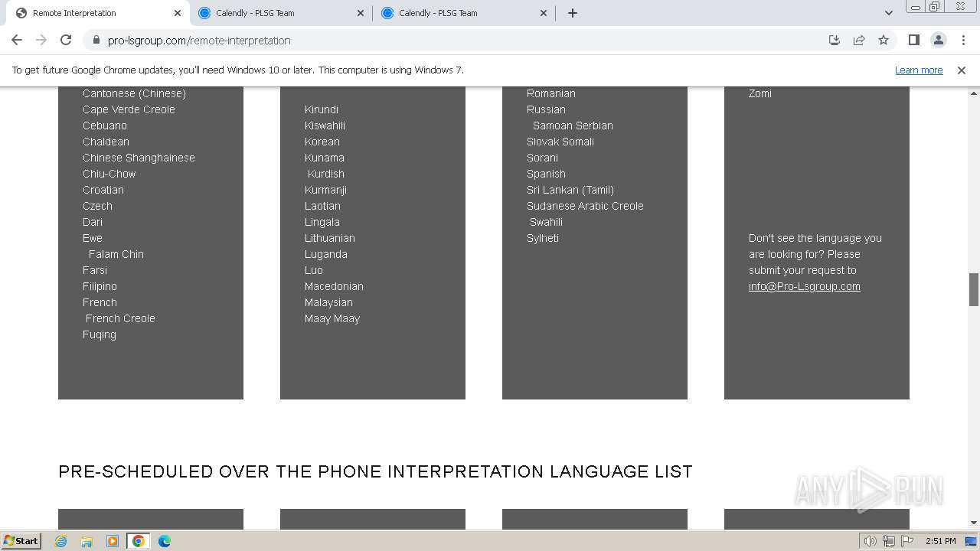Select French Creole in the list

tap(120, 318)
